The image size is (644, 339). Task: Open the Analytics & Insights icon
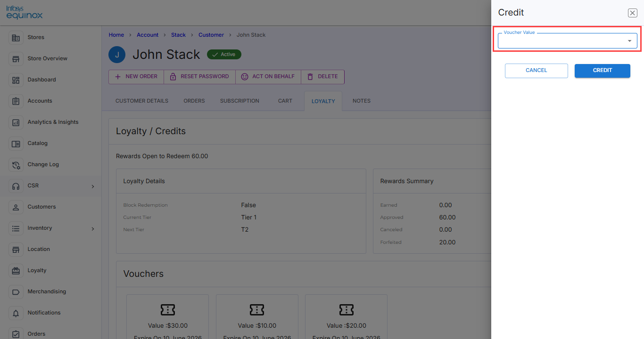click(x=16, y=122)
